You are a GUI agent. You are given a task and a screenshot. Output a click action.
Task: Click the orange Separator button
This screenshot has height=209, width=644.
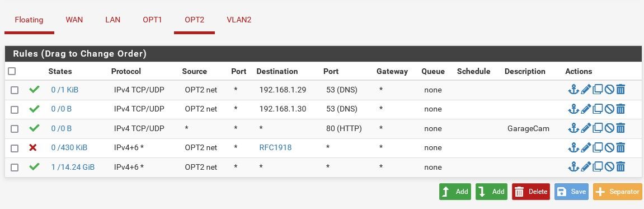click(617, 192)
